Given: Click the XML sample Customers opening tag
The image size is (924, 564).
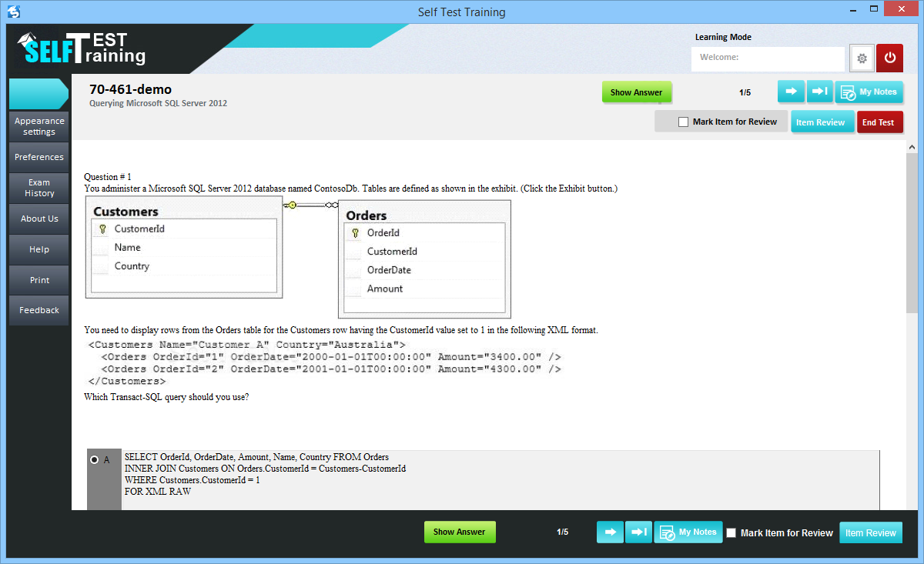Looking at the screenshot, I should pos(247,345).
